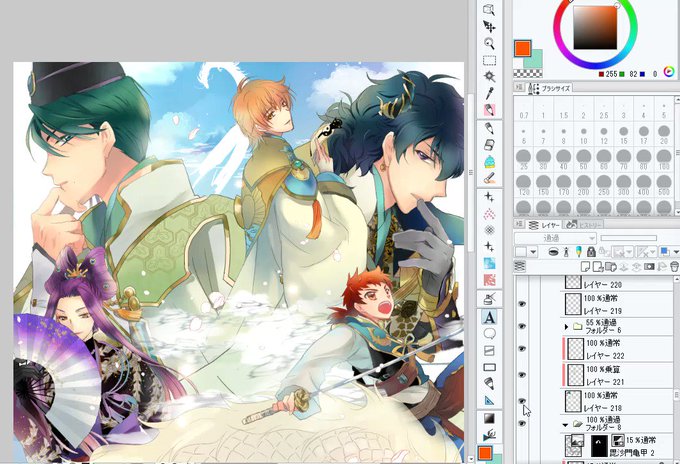Toggle the Clip to layer below icon

[553, 252]
